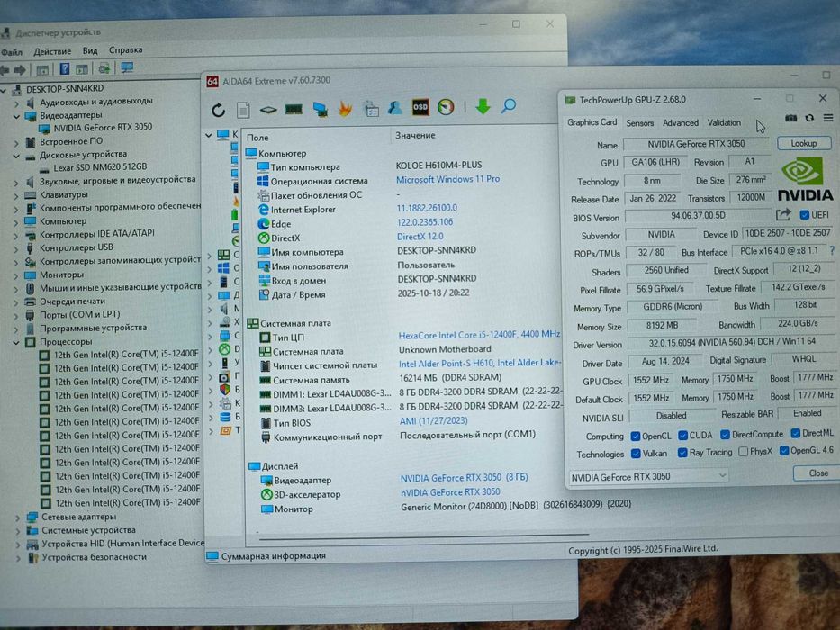This screenshot has width=840, height=630.
Task: Click the AIDA64 disk drive toolbar icon
Action: click(268, 110)
